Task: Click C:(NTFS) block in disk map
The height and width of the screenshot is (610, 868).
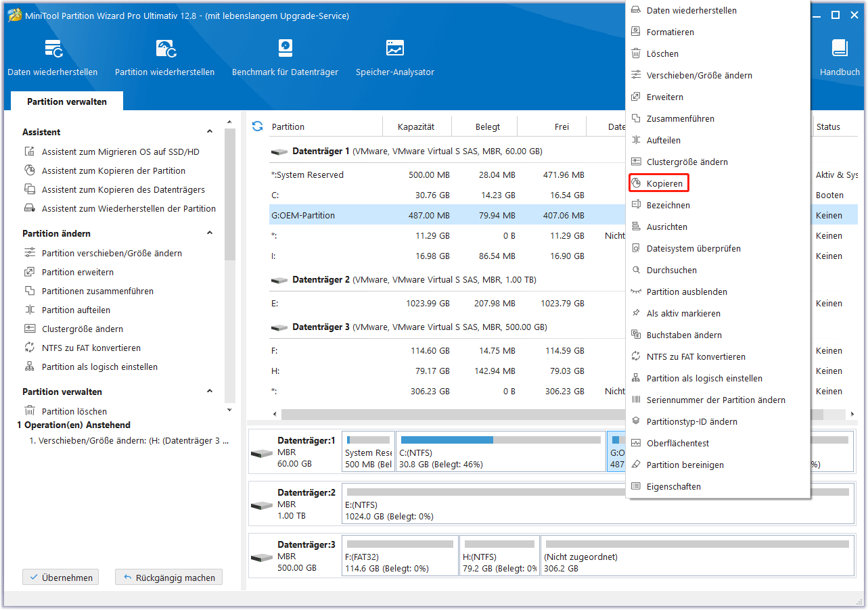Action: pos(501,452)
